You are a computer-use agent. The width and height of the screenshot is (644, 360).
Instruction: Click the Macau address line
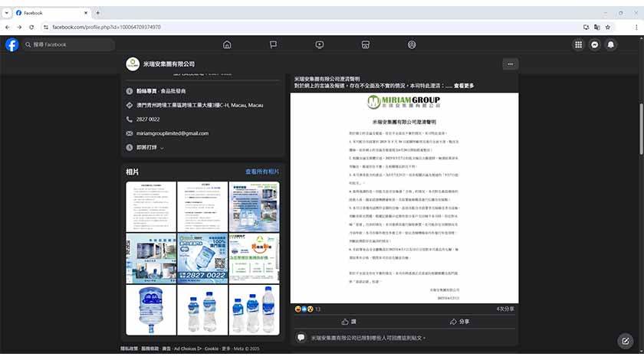pos(199,106)
